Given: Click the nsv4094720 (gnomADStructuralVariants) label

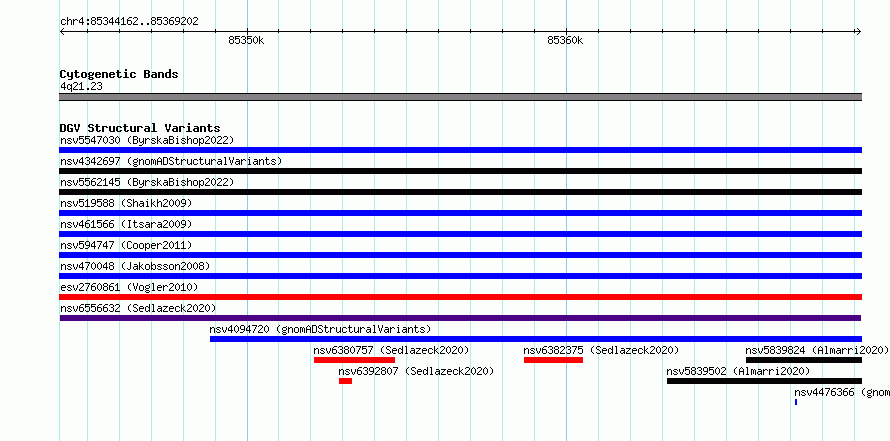Looking at the screenshot, I should [x=320, y=329].
